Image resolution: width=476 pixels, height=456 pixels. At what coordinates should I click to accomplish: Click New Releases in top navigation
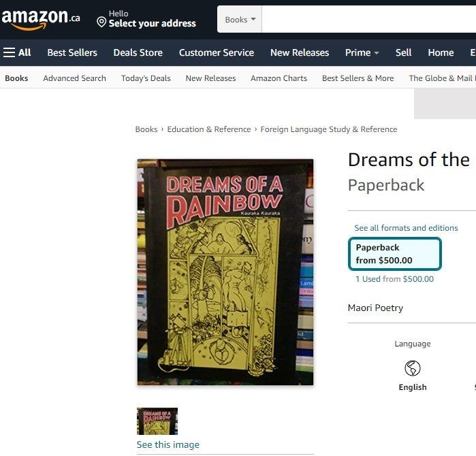click(x=300, y=52)
